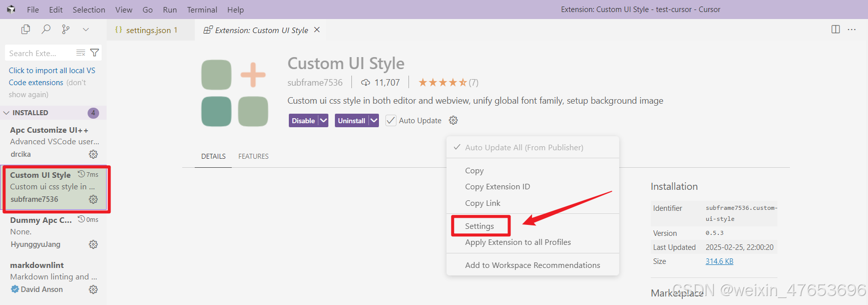868x305 pixels.
Task: Open the Search magnifier icon
Action: click(46, 30)
